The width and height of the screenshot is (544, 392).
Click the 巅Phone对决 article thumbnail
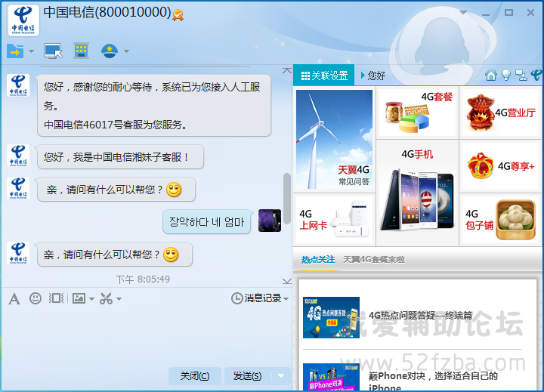coord(331,378)
